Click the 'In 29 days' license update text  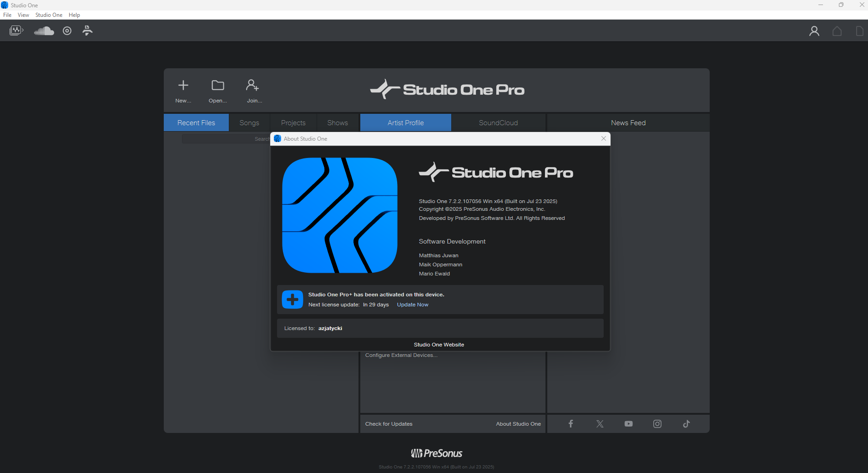376,305
